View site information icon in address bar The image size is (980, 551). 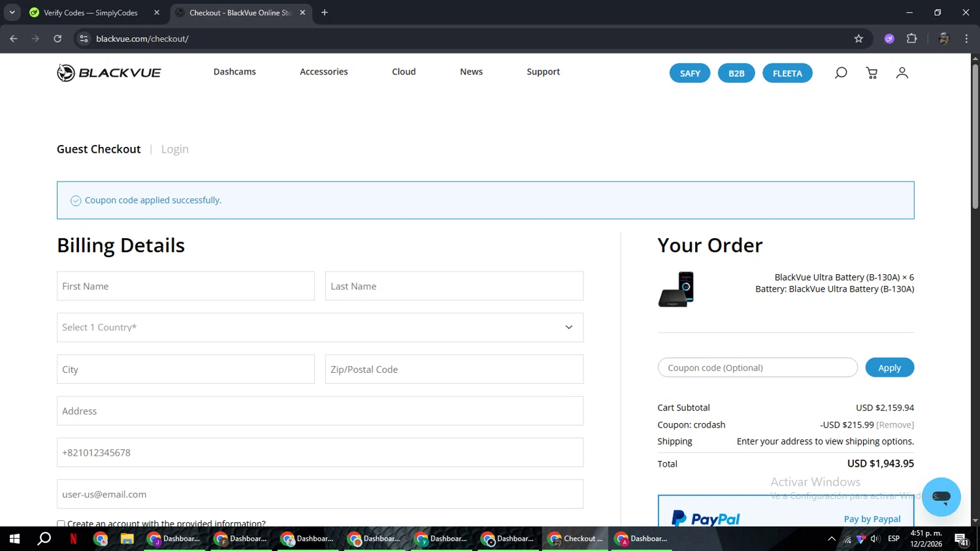click(x=84, y=39)
